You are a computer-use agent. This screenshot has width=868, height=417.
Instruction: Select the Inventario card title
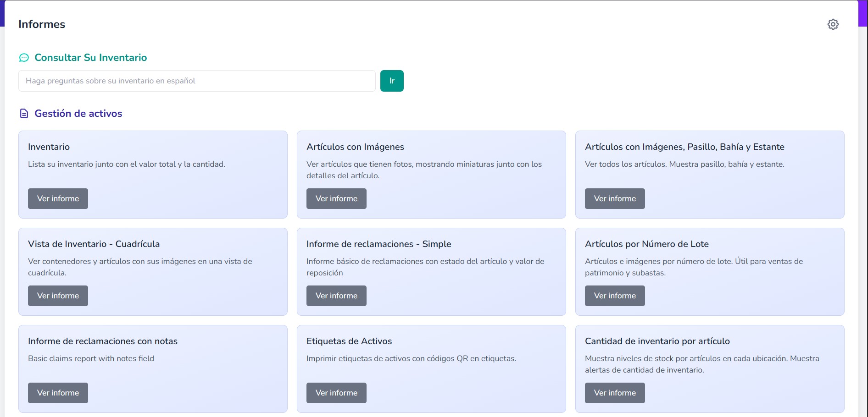(49, 147)
